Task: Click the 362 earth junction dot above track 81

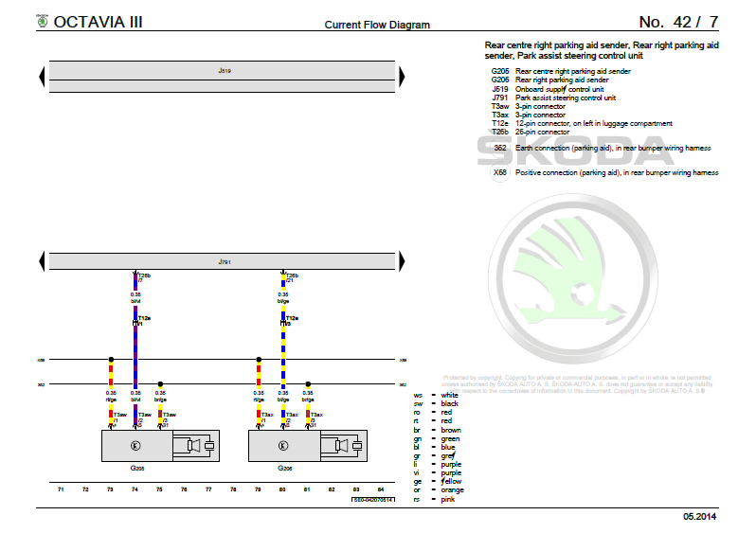Action: click(308, 384)
